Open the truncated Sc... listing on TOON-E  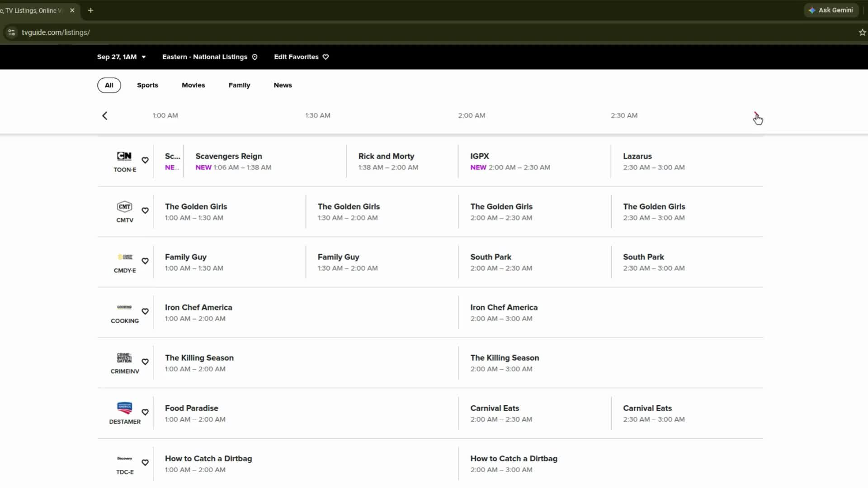[x=169, y=161]
